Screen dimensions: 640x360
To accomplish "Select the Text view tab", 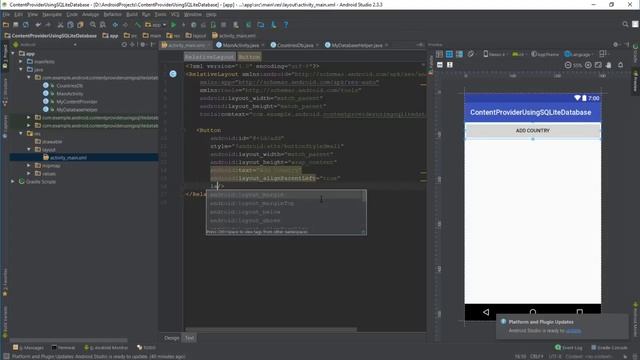I will (x=189, y=338).
